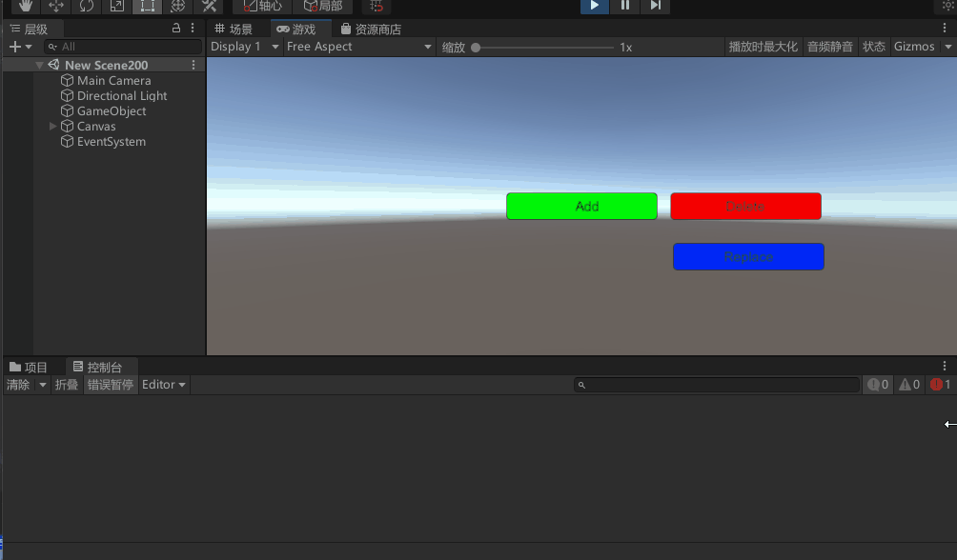This screenshot has width=957, height=560.
Task: Click the red Delete button
Action: 745,206
